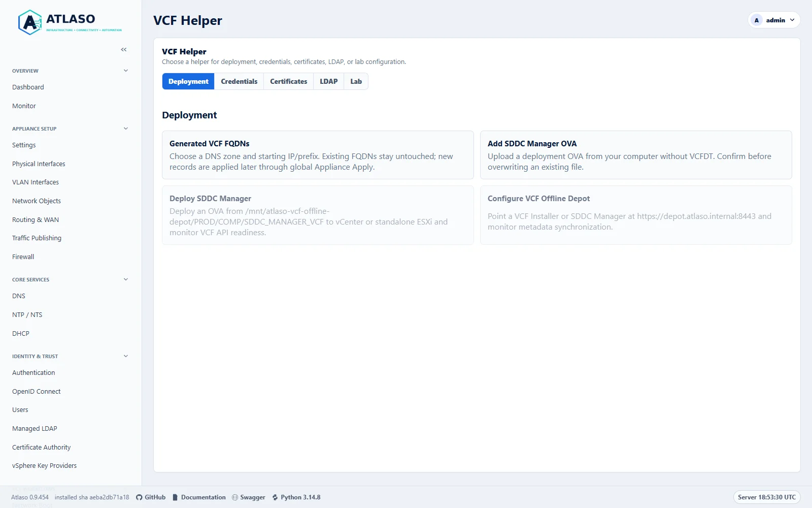Open Firewall page

pos(23,257)
